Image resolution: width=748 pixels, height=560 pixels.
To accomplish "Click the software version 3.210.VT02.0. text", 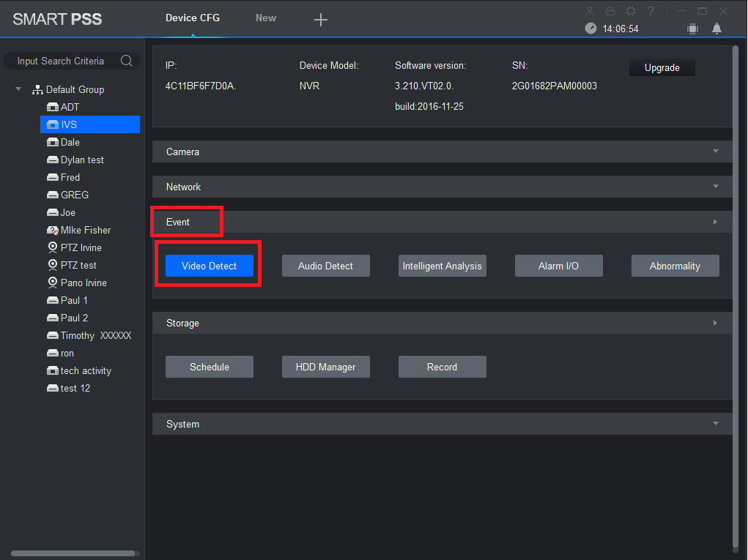I will click(424, 86).
